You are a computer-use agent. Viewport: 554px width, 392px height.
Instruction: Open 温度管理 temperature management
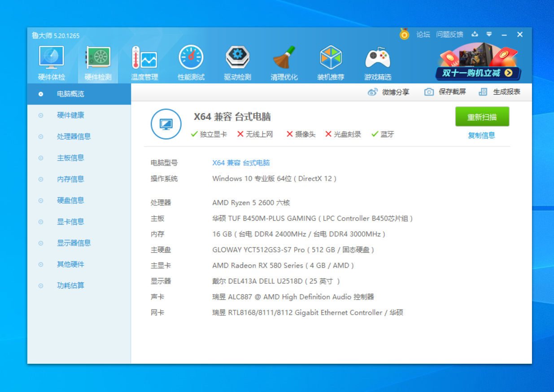pyautogui.click(x=144, y=64)
